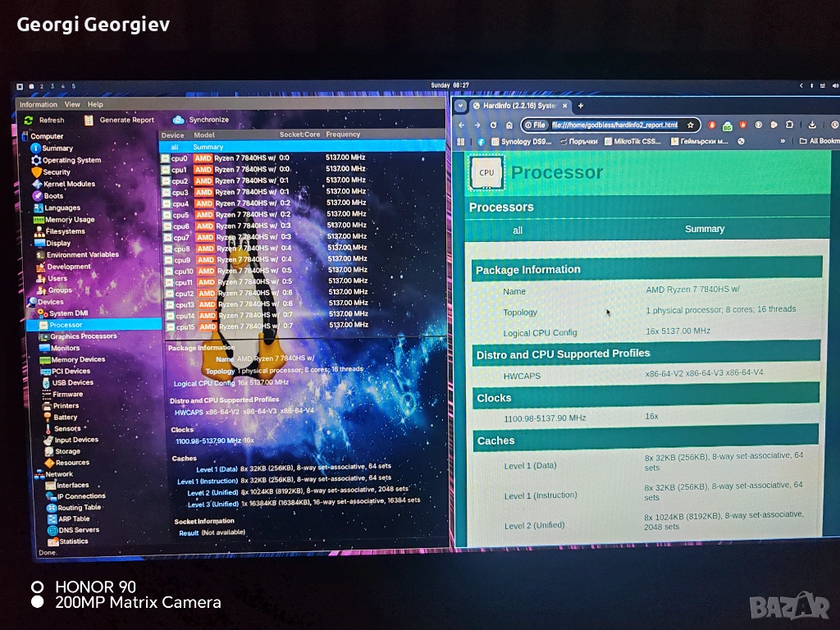Select Graphics Processors in device tree
Image resolution: width=840 pixels, height=630 pixels.
83,336
